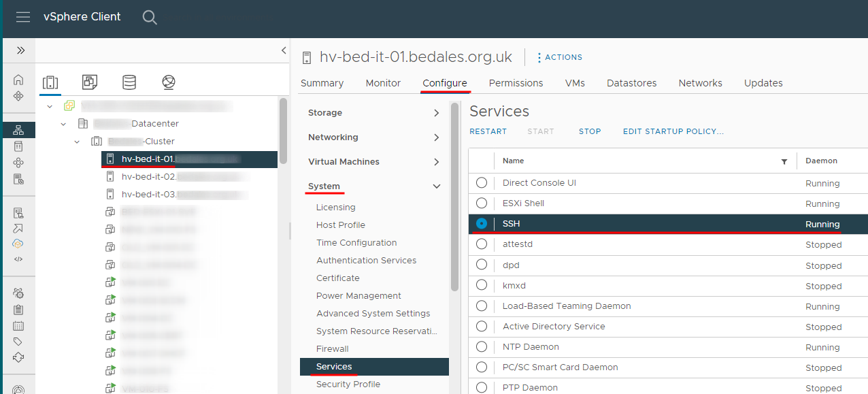Click the search magnifier icon

150,18
